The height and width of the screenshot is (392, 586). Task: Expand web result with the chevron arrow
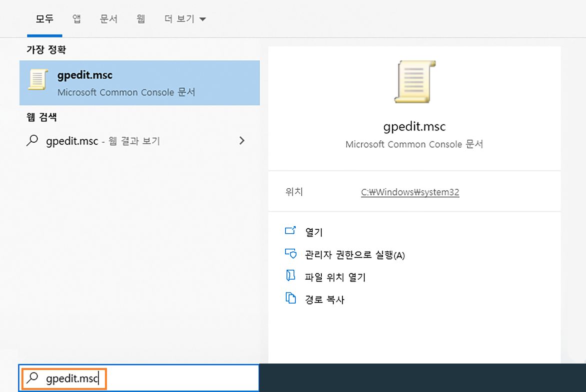coord(242,140)
